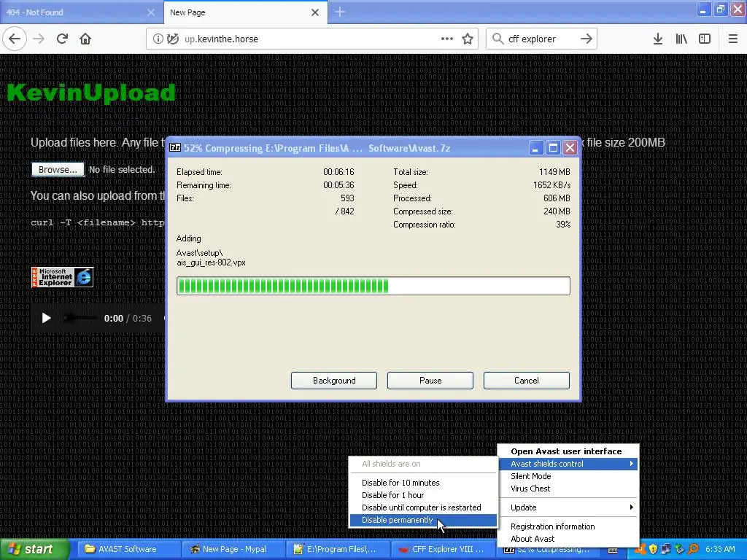Bookmark this page with the star
Image resolution: width=747 pixels, height=560 pixels.
pos(468,39)
